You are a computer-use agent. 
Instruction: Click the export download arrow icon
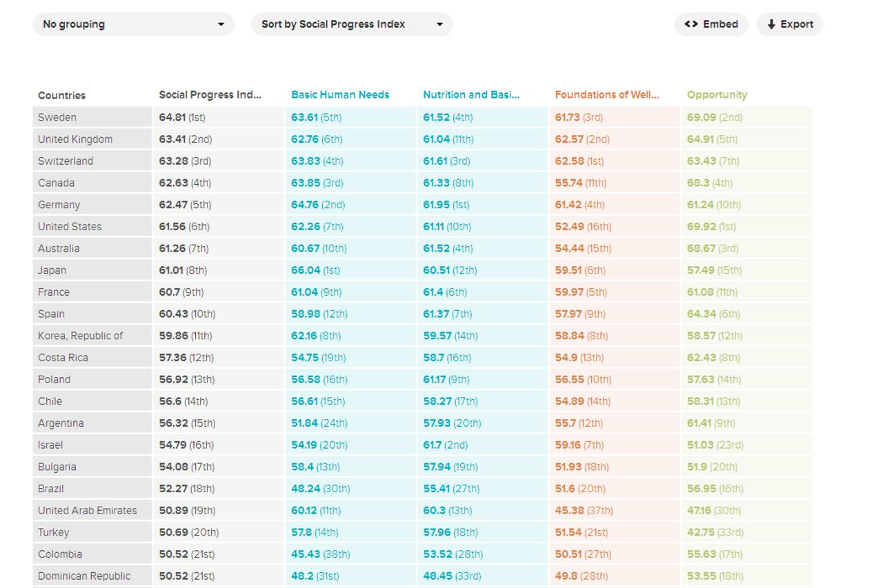coord(771,24)
